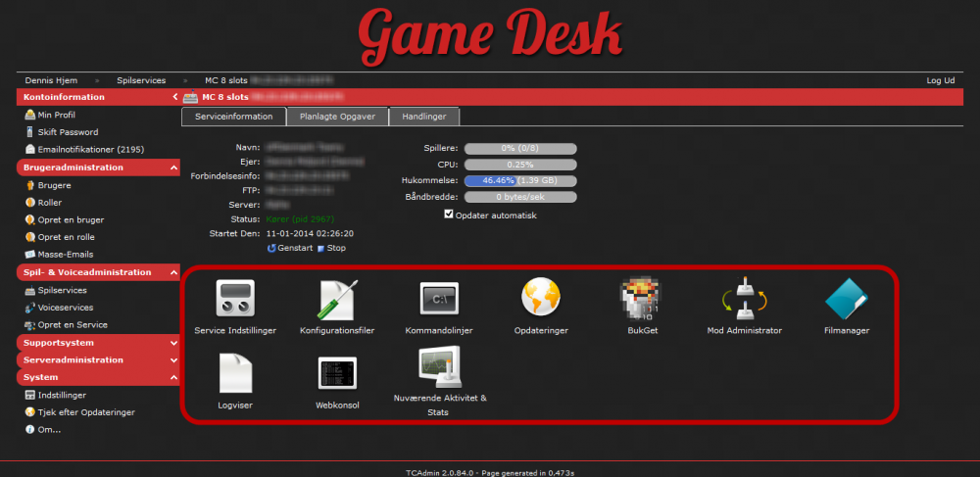Click the Hukommelse usage progress bar
Screen dimensions: 980x477
[x=520, y=181]
